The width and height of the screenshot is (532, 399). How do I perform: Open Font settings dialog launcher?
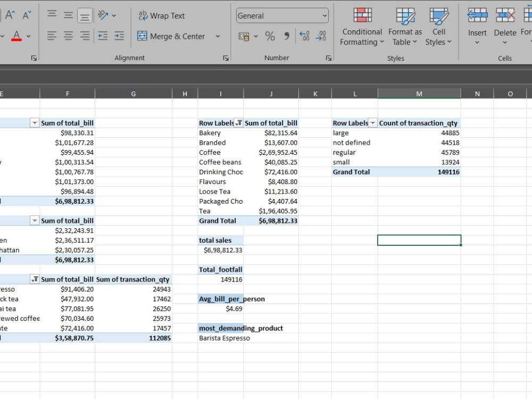34,58
